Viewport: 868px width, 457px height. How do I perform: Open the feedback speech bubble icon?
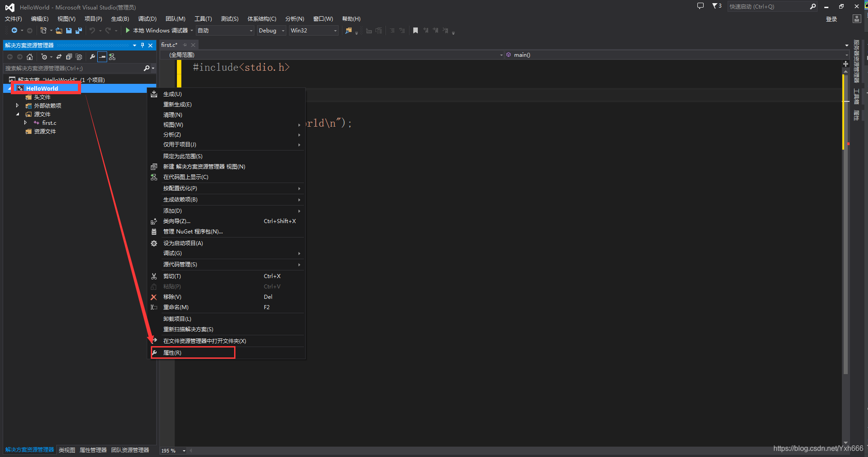point(700,6)
